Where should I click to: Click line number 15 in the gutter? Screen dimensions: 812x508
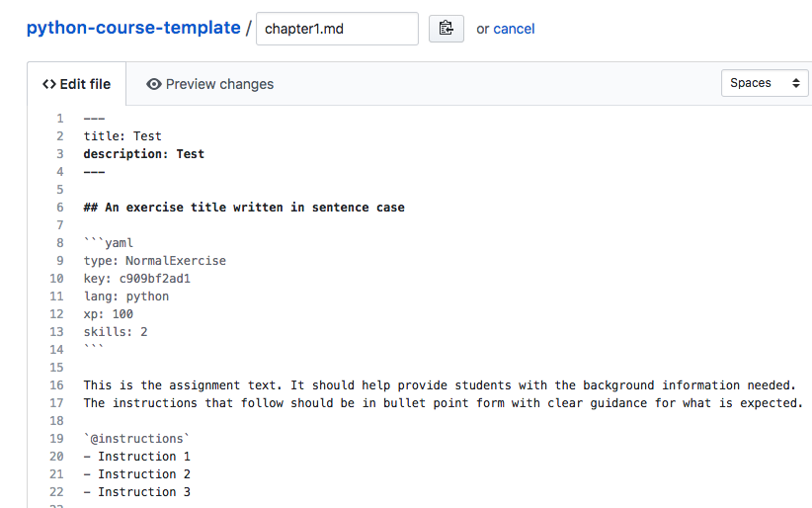click(56, 368)
